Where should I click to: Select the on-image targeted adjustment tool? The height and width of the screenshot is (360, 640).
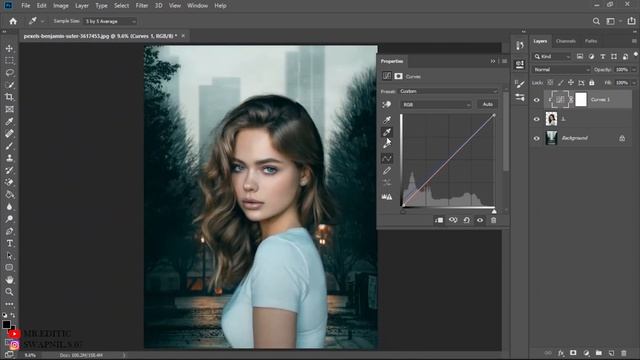click(387, 104)
